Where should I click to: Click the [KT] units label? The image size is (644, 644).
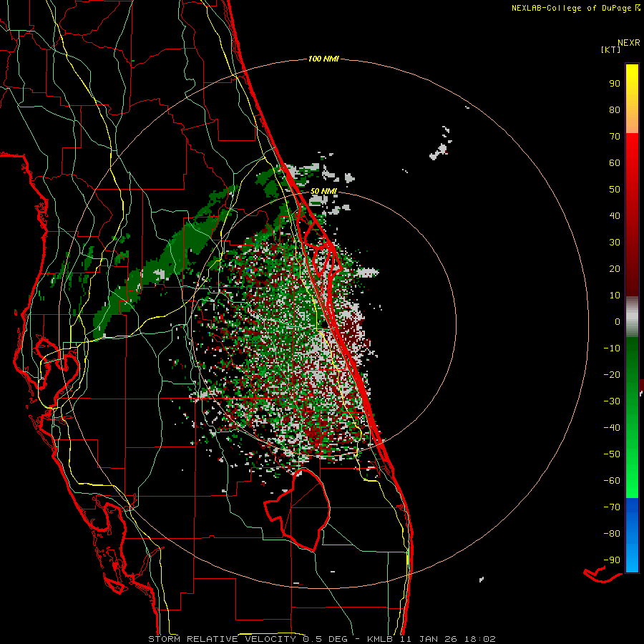click(x=611, y=49)
